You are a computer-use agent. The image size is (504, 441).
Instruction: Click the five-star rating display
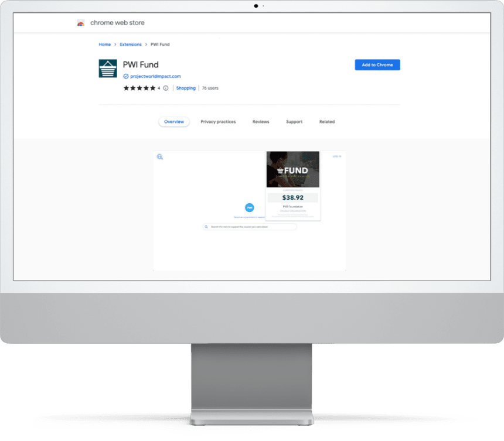139,88
